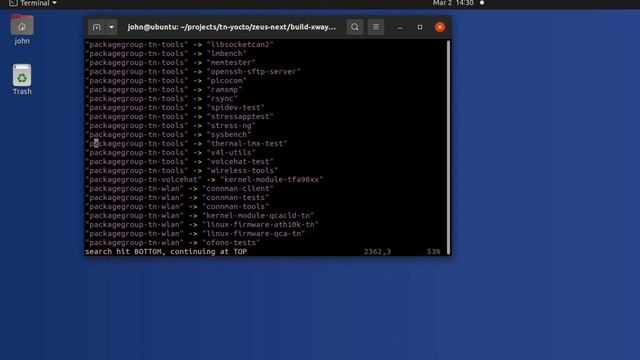Click the line with "thermal-imx-test"

(x=186, y=143)
